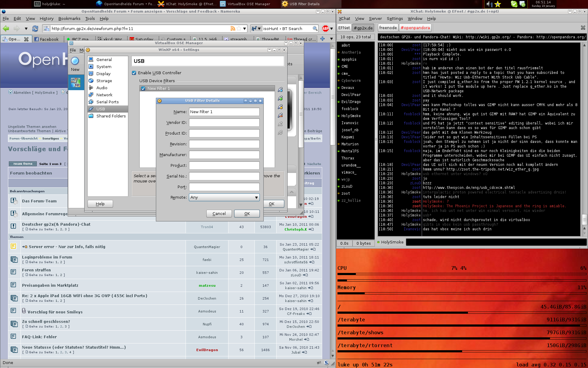Click the RSS feed icon in address bar
588x368 pixels.
click(x=233, y=29)
